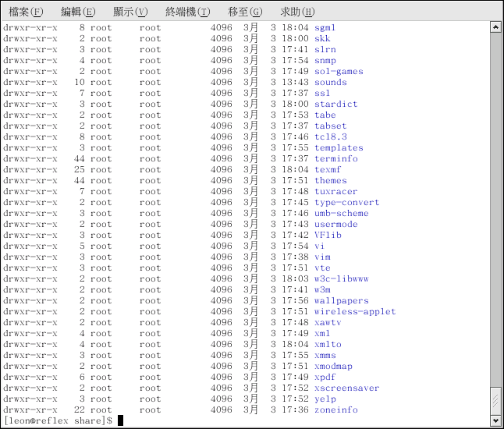
Task: Open the 求助 (H) help menu
Action: coord(297,12)
